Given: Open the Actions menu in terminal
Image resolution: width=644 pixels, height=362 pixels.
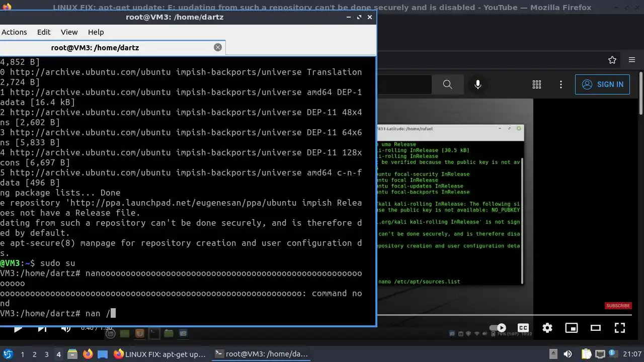Looking at the screenshot, I should coord(14,32).
